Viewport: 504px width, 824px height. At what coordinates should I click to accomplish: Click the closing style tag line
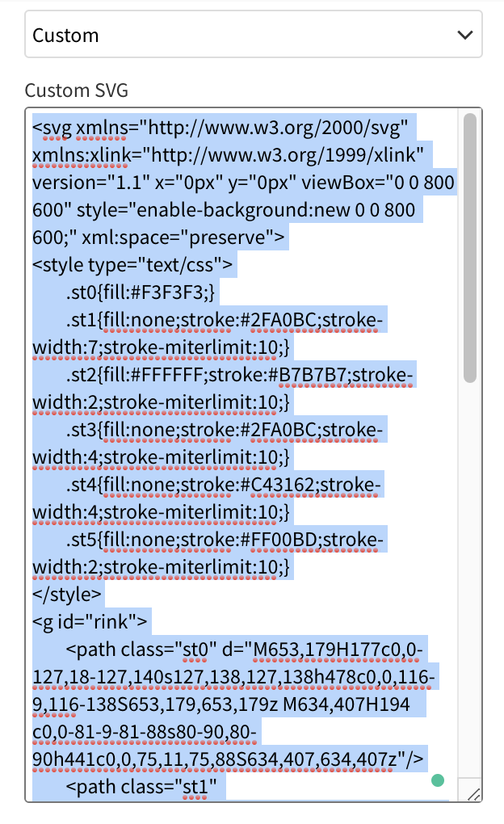coord(68,595)
